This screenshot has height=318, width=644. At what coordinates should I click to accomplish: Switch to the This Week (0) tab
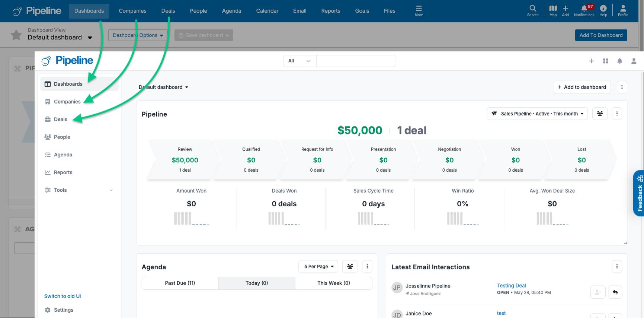point(334,283)
